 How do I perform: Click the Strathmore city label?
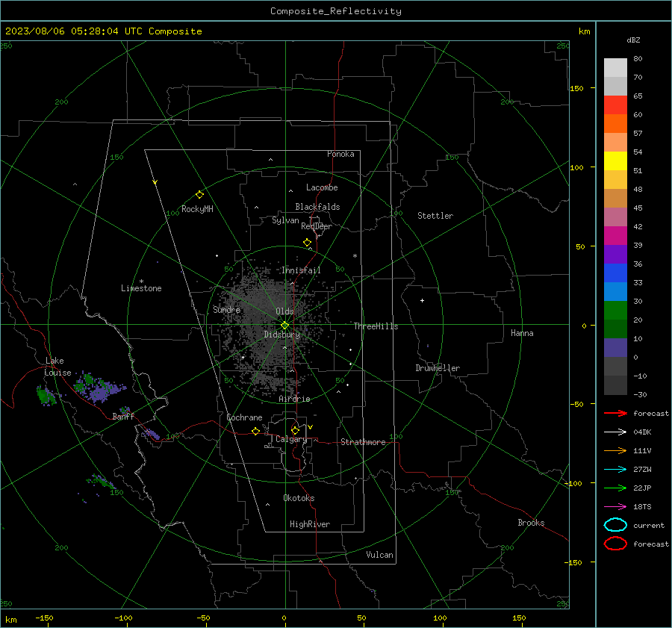click(x=363, y=442)
